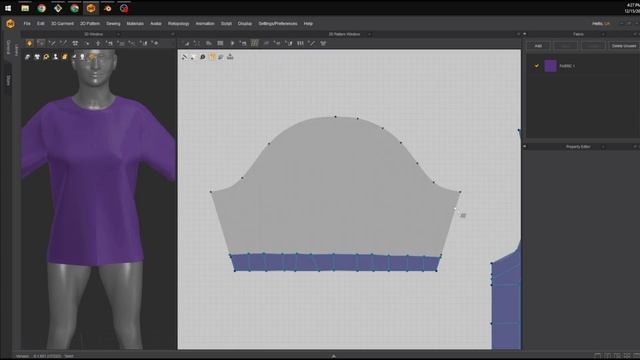The height and width of the screenshot is (360, 640).
Task: Click the highlighted grid-pattern icon in 2D toolbar
Action: point(255,43)
